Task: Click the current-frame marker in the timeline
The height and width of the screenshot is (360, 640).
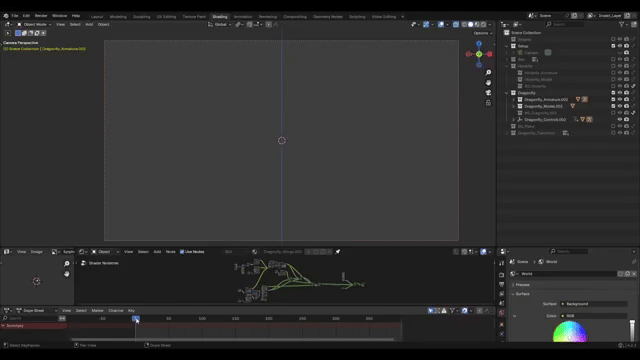Action: tap(136, 318)
